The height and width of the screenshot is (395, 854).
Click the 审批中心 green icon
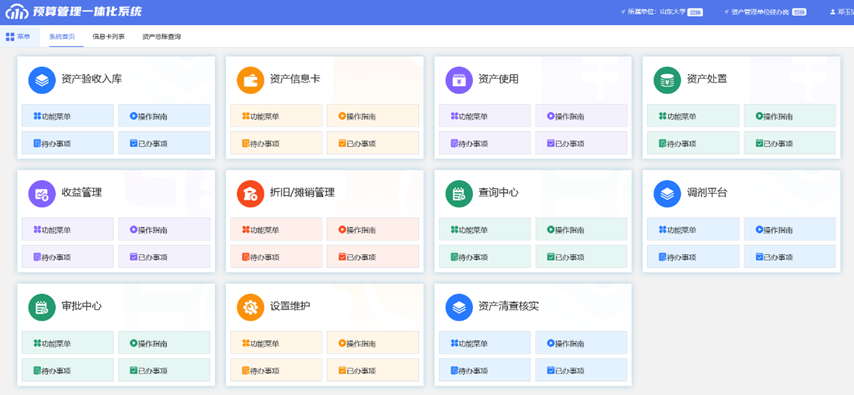(x=42, y=307)
